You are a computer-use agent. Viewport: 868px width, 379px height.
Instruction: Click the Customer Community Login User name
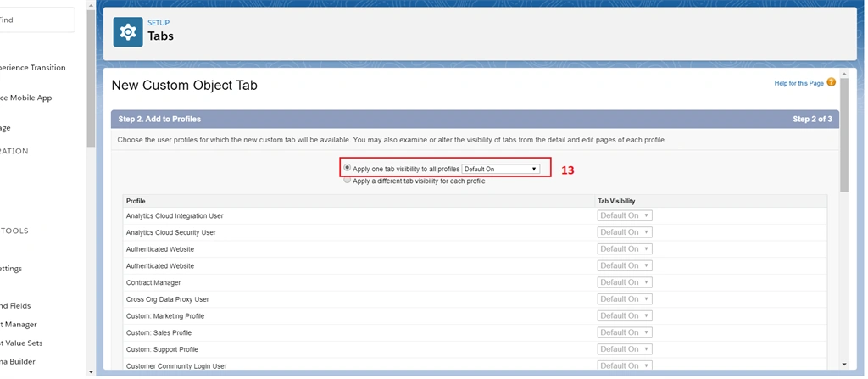(176, 366)
